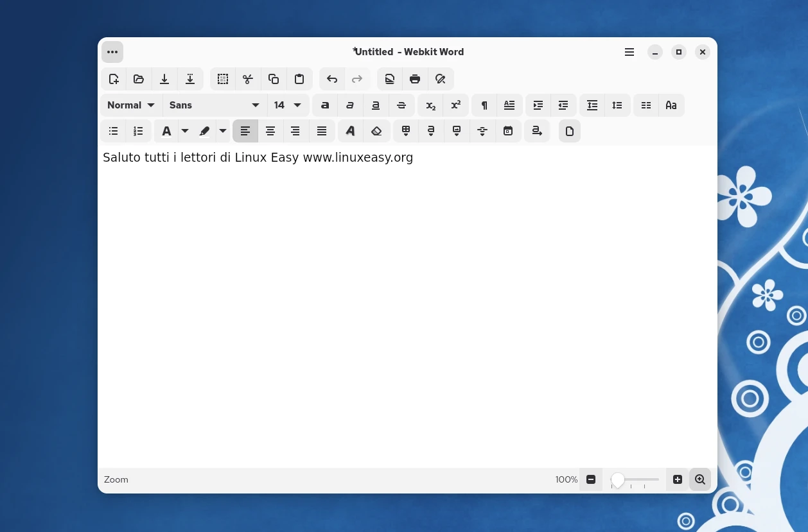Open the highlight color picker dropdown
This screenshot has height=532, width=808.
223,131
